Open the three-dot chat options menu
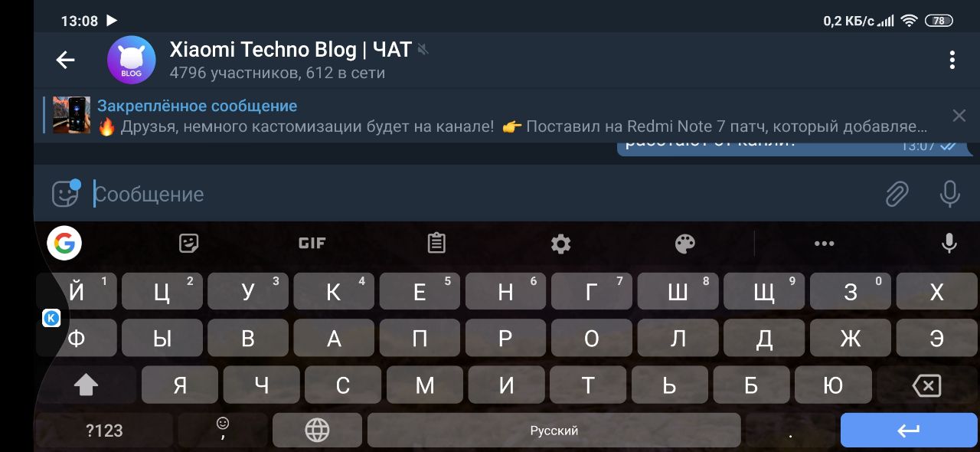This screenshot has height=452, width=980. pyautogui.click(x=952, y=60)
